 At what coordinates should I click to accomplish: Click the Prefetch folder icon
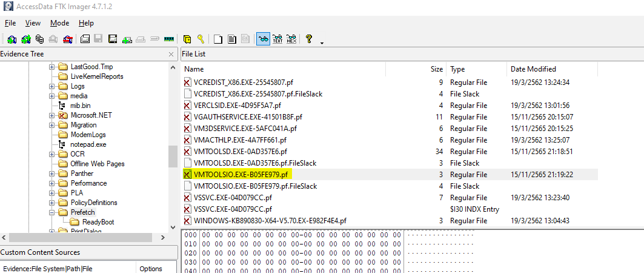[62, 212]
